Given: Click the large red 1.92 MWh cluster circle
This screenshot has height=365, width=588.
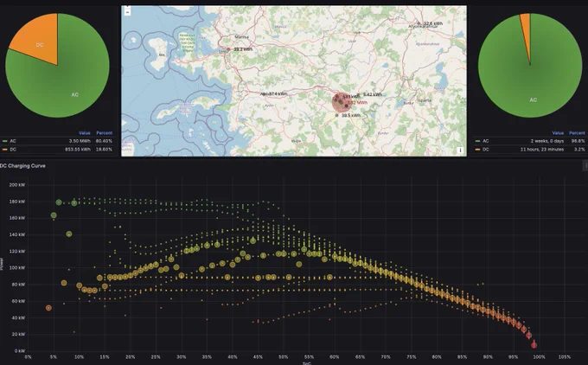Looking at the screenshot, I should click(x=342, y=103).
